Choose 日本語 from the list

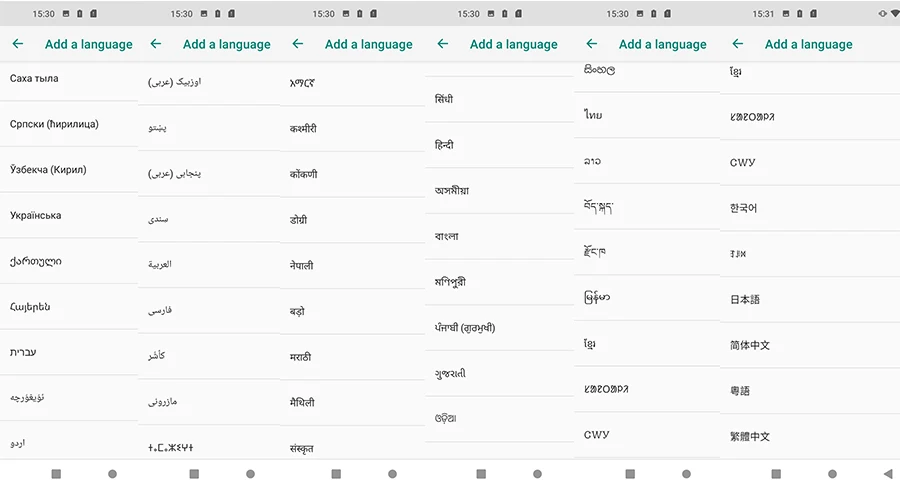coord(810,300)
